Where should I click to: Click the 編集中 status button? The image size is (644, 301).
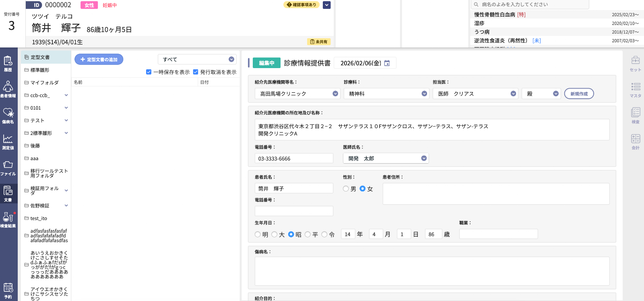coord(266,63)
